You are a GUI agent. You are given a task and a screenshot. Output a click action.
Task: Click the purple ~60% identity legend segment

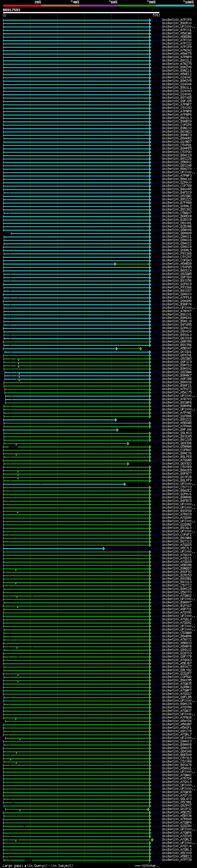pos(99,6)
